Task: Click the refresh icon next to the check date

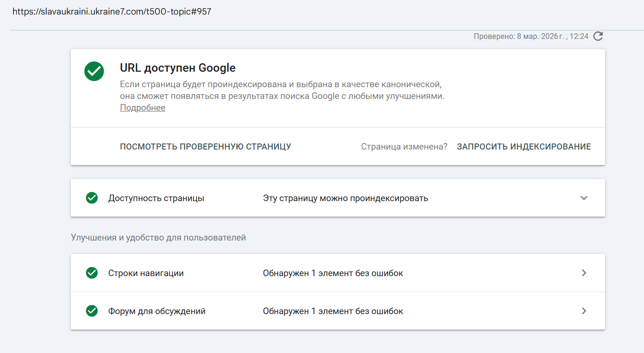Action: pyautogui.click(x=598, y=36)
